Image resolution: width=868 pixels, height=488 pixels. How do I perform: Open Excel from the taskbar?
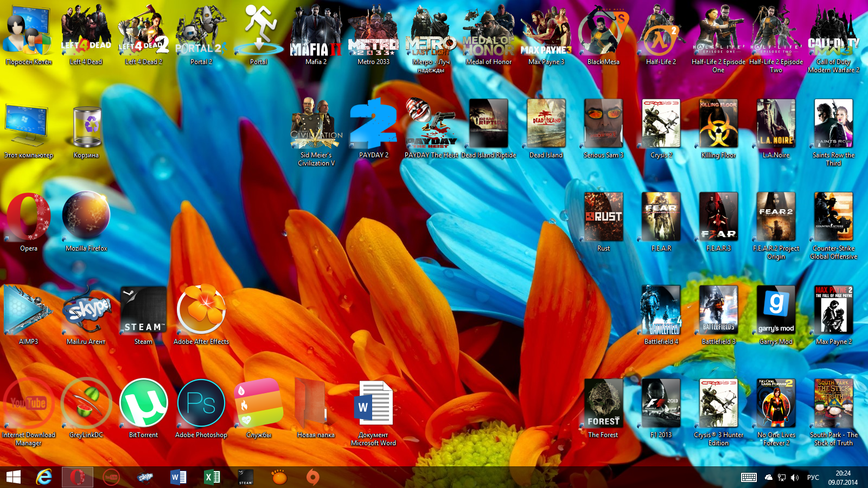click(x=212, y=477)
